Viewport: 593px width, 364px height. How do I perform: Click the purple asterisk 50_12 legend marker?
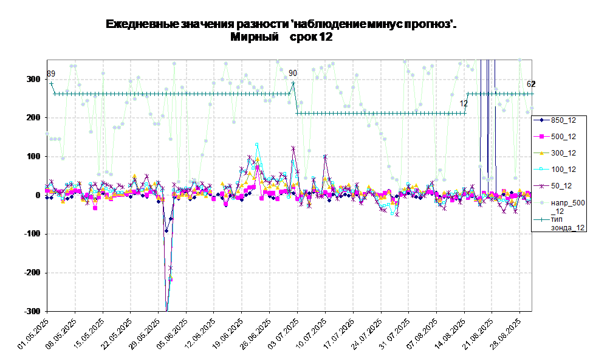(x=541, y=186)
